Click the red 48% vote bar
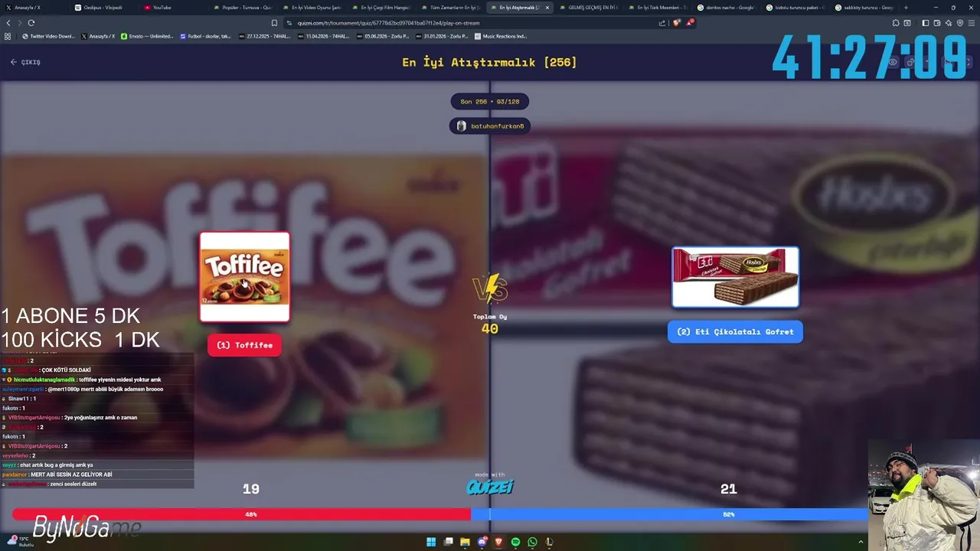 pyautogui.click(x=241, y=514)
